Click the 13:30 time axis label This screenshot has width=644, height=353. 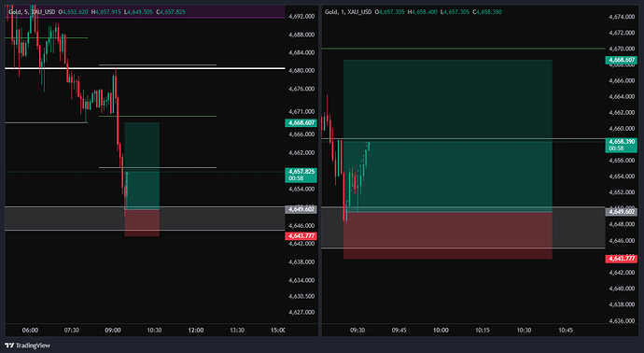[x=237, y=330]
